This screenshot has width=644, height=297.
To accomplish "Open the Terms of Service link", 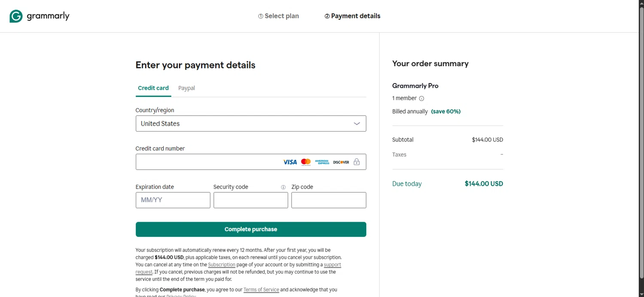I will (x=261, y=290).
